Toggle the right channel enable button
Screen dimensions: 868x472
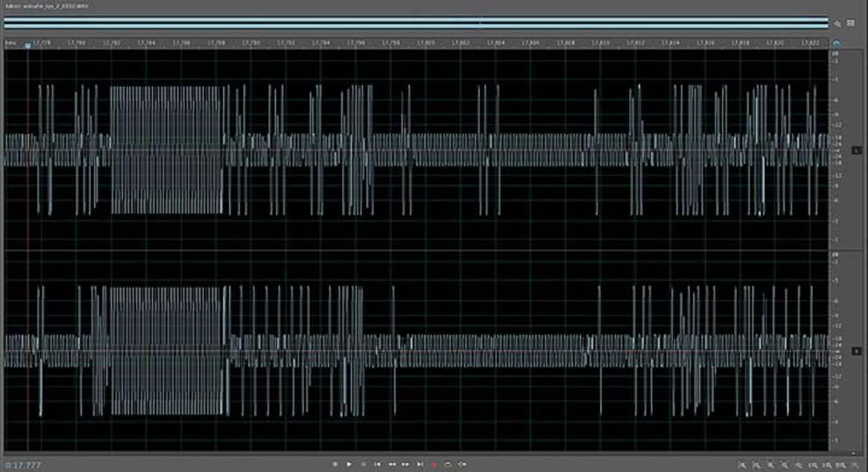tap(856, 351)
